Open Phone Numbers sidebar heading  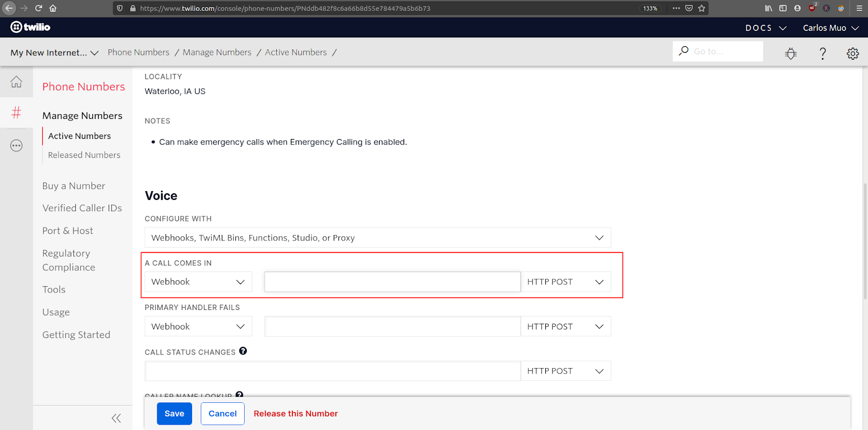click(x=84, y=86)
